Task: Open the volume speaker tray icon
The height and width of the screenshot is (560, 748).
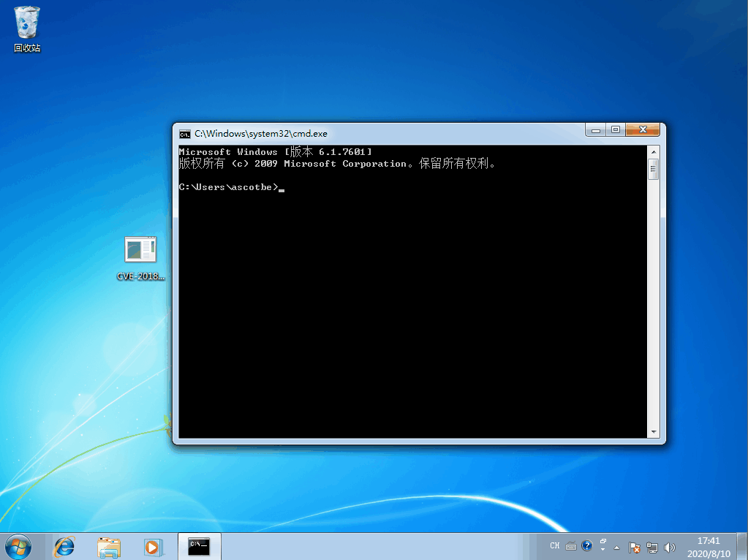Action: point(669,547)
